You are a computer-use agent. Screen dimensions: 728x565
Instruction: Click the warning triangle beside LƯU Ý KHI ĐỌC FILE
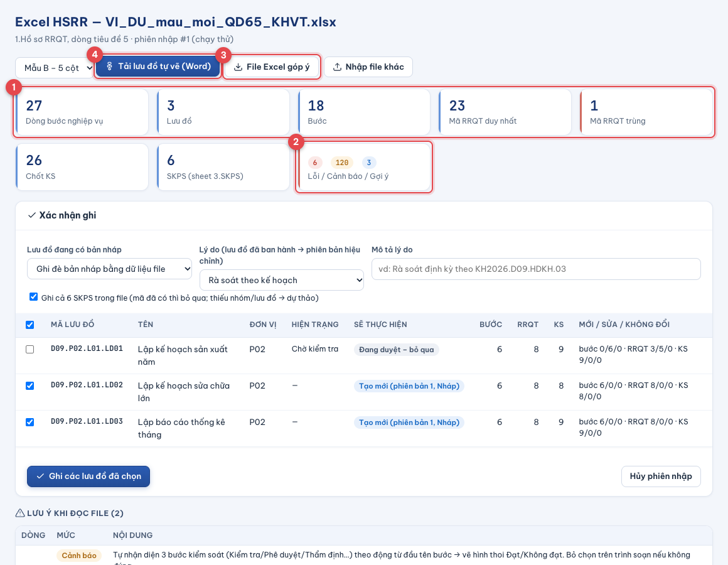pyautogui.click(x=20, y=513)
